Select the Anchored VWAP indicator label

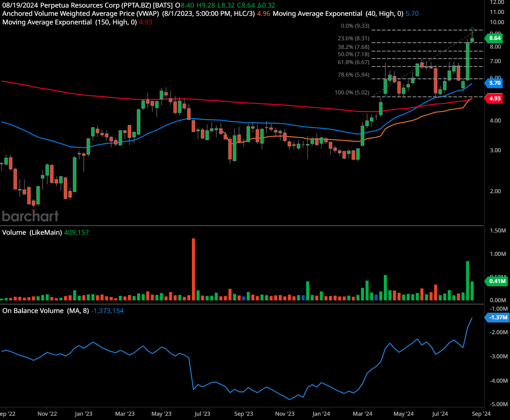pos(128,14)
